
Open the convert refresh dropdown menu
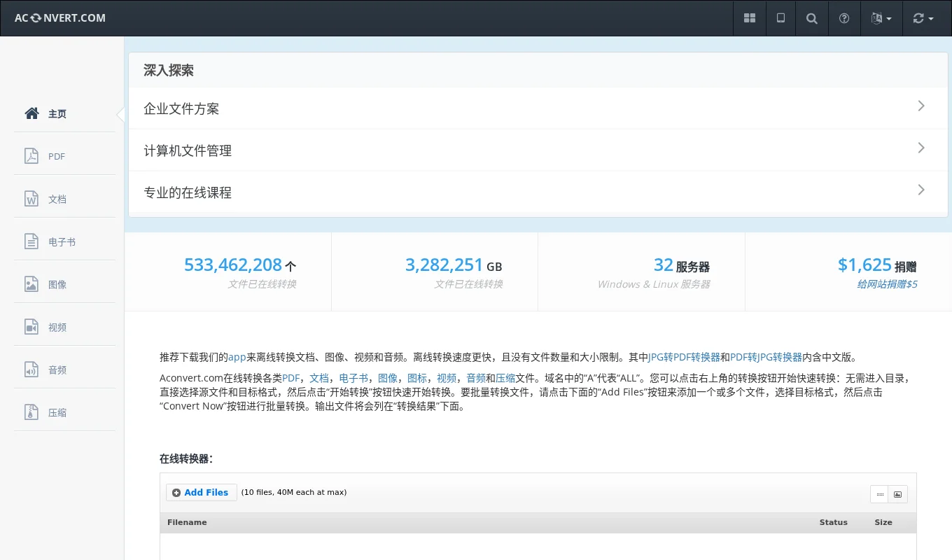coord(923,18)
